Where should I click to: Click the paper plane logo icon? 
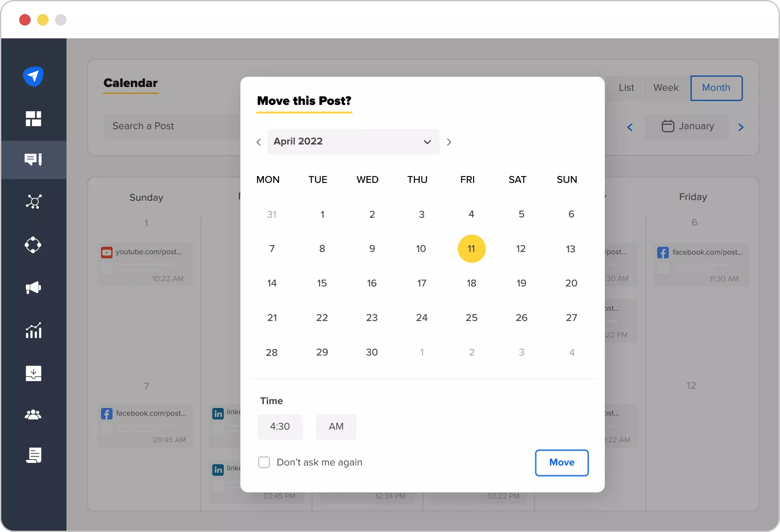point(33,76)
